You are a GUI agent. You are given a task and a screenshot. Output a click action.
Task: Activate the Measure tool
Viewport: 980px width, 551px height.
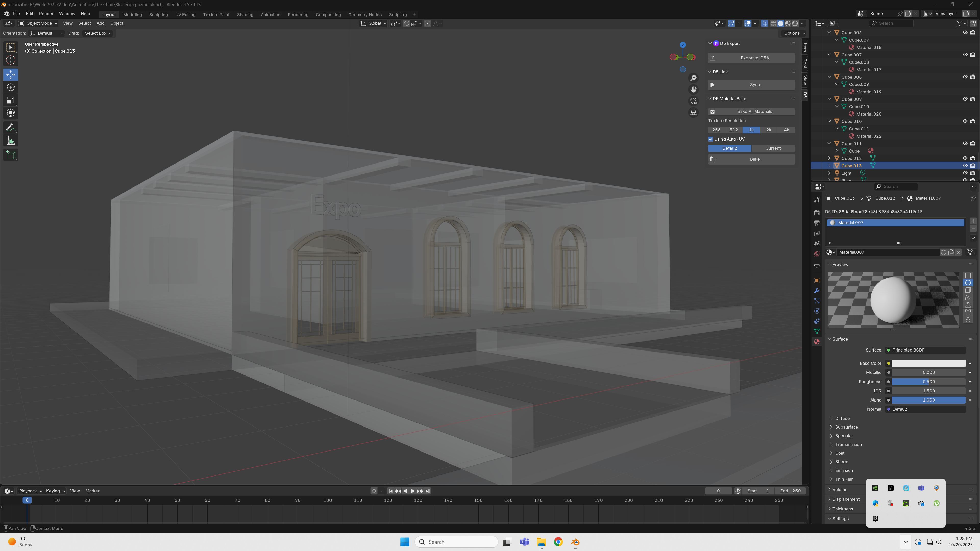[11, 141]
